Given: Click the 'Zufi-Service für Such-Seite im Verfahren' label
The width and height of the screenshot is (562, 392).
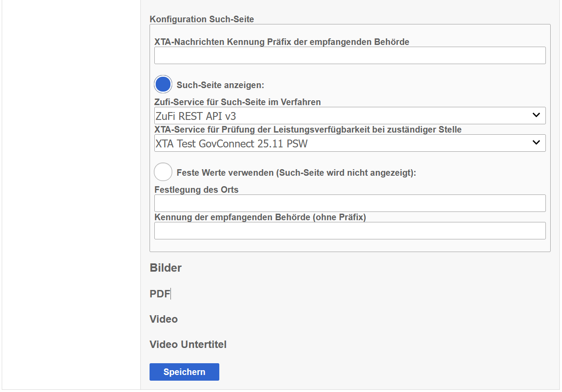Looking at the screenshot, I should [x=238, y=102].
